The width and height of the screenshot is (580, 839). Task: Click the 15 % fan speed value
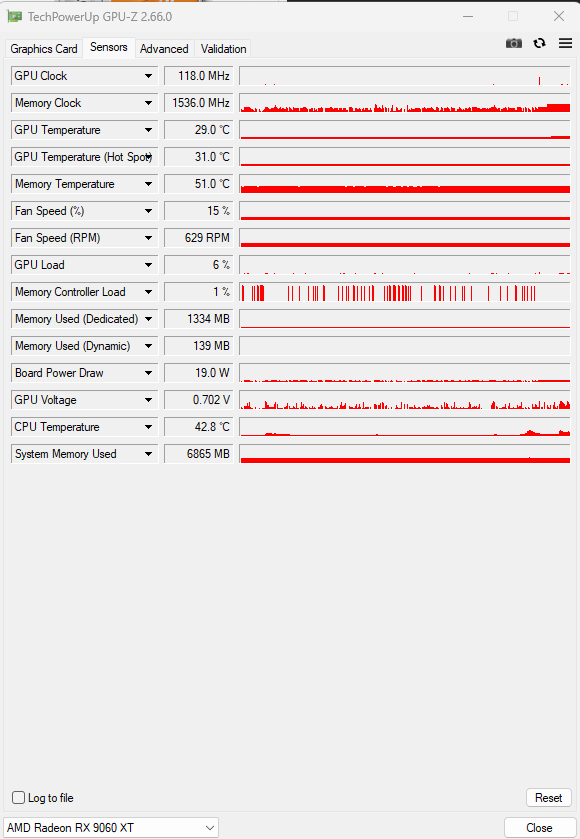(199, 211)
